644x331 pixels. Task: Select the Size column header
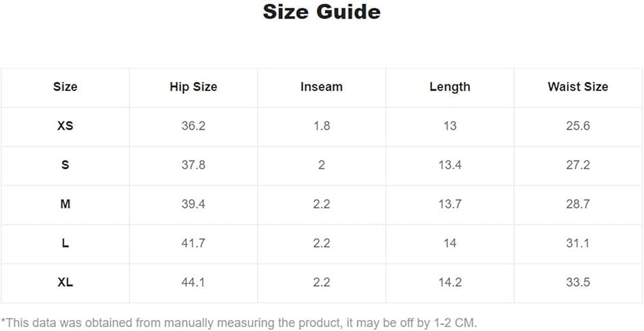pyautogui.click(x=65, y=87)
